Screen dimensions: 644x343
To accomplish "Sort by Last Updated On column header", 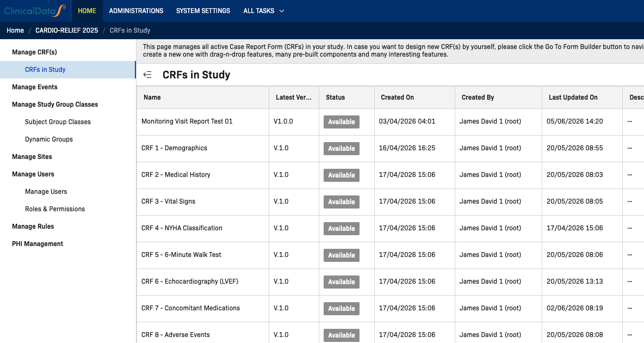I will pos(583,97).
